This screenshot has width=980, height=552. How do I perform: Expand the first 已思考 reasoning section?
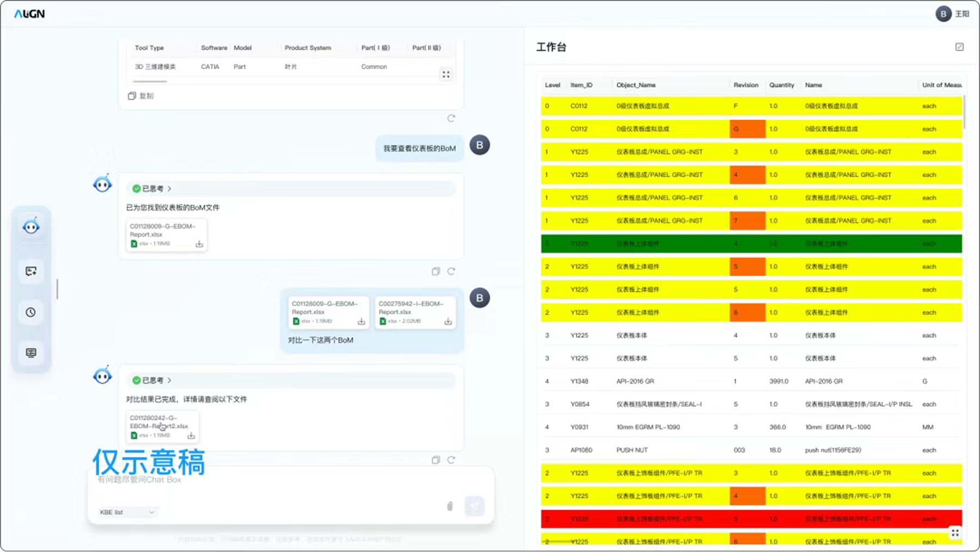tap(152, 188)
